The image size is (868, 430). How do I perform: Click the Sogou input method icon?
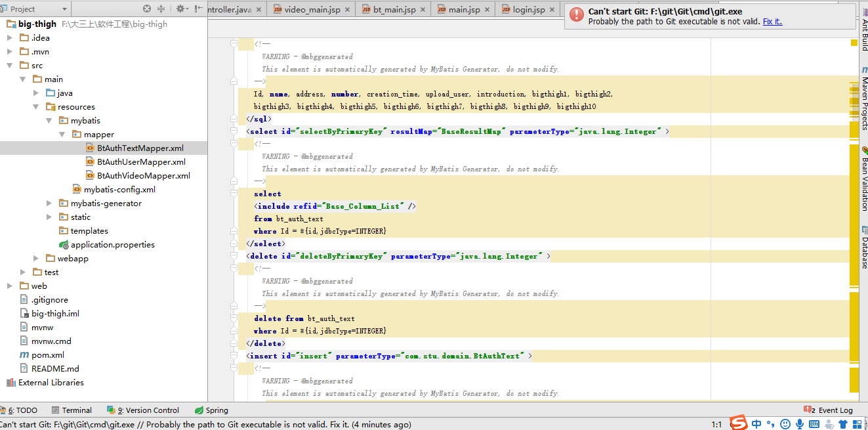click(739, 423)
